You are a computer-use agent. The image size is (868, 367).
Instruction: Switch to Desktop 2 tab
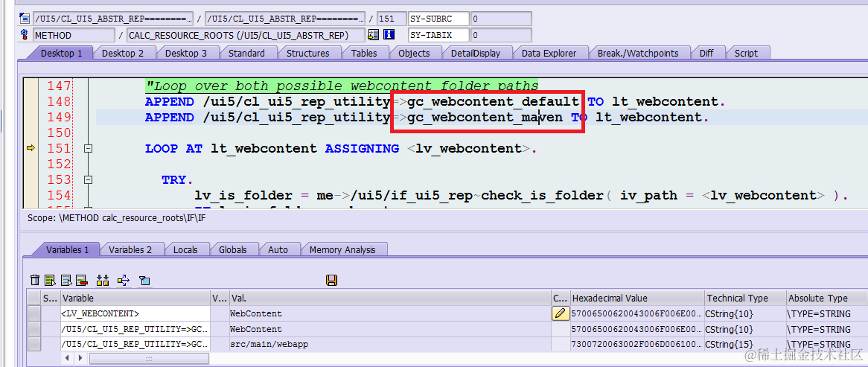pyautogui.click(x=122, y=53)
